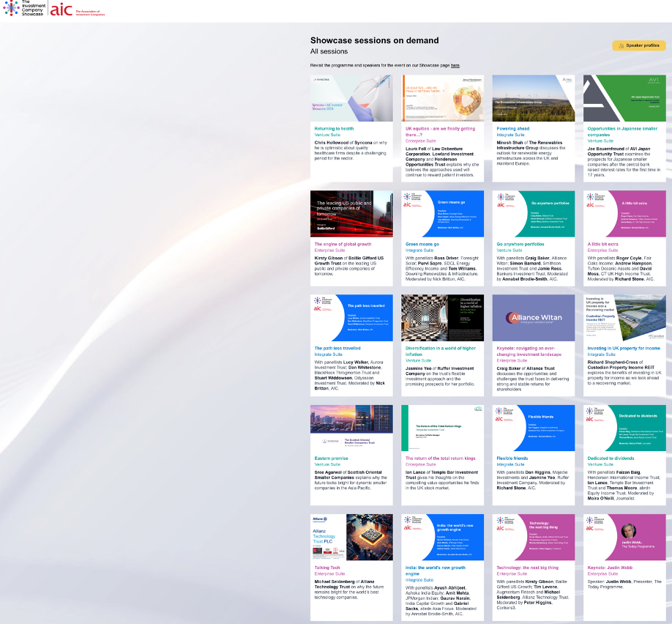Click the Sree Agarwal Scottish Oriental description
The image size is (672, 624).
point(351,480)
